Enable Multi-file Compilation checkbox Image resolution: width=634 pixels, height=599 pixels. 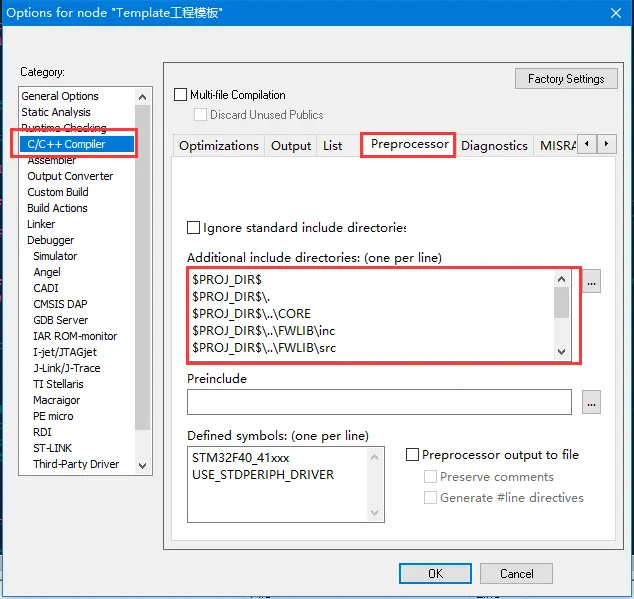tap(181, 95)
